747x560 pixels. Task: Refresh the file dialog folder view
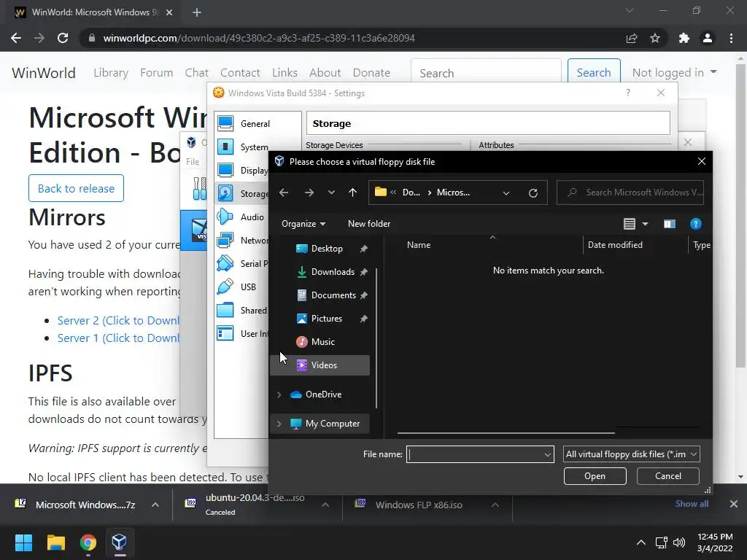tap(533, 192)
